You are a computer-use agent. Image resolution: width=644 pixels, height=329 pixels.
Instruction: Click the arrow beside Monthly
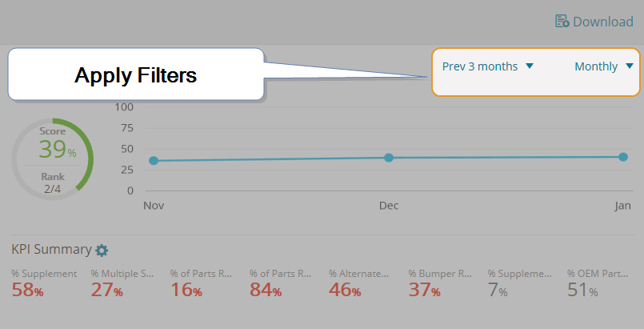[630, 66]
